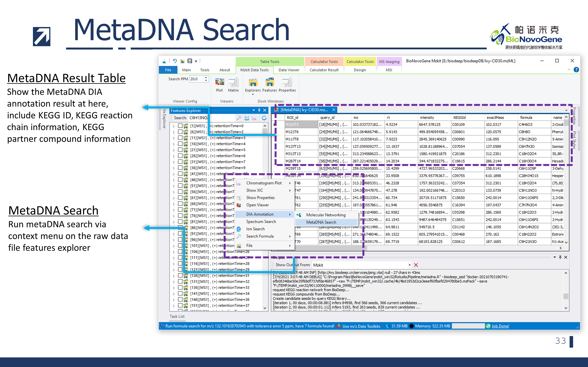Click refresh icon in Features Explorer

(264, 118)
